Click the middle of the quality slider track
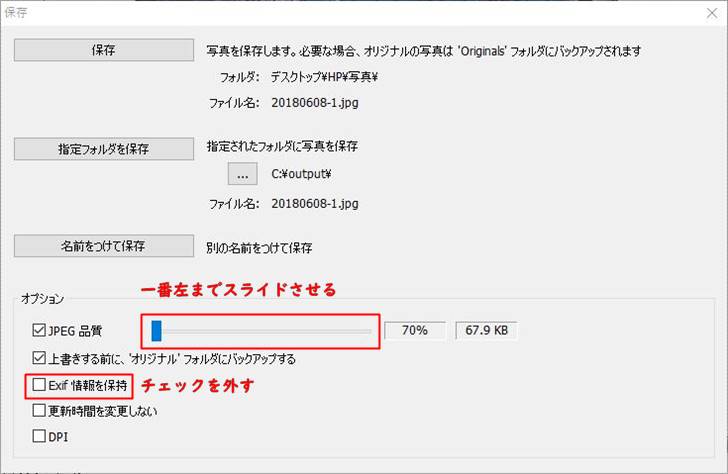Viewport: 728px width, 474px height. point(262,330)
